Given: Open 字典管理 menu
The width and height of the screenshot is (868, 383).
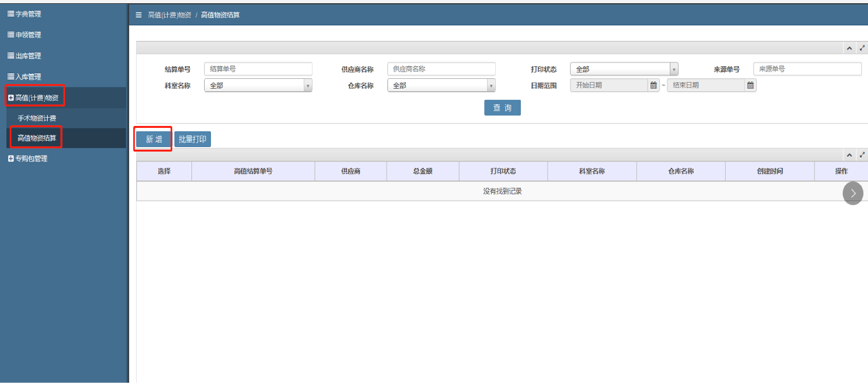Looking at the screenshot, I should (x=24, y=14).
